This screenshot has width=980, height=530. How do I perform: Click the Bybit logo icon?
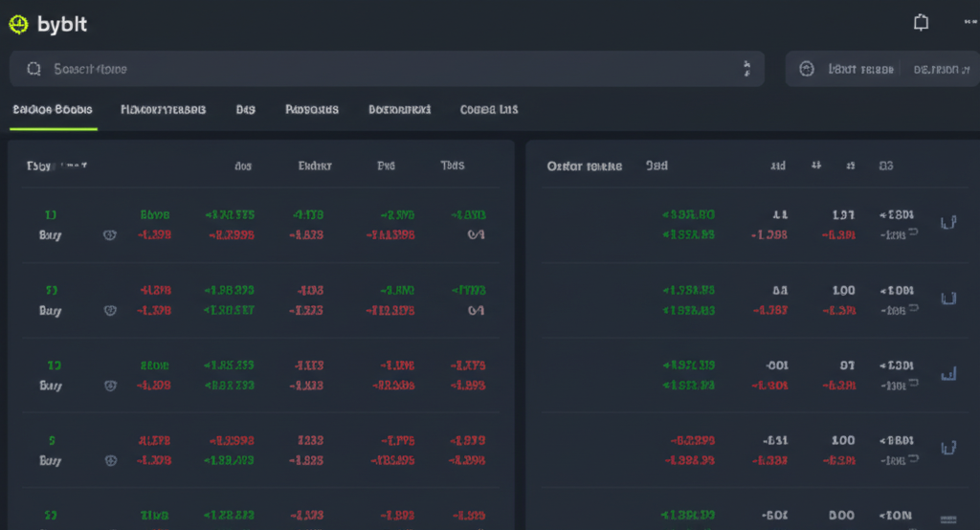18,25
